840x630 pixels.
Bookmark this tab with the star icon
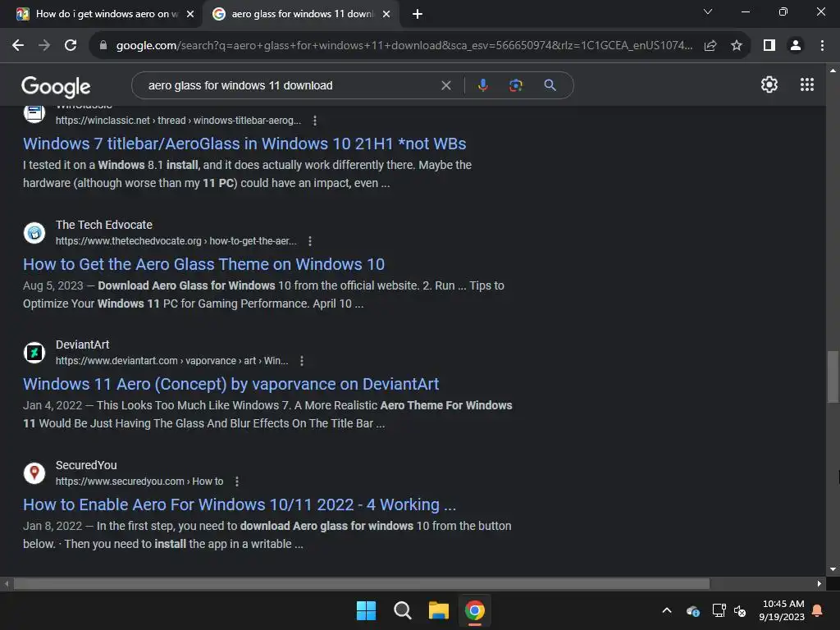coord(737,46)
